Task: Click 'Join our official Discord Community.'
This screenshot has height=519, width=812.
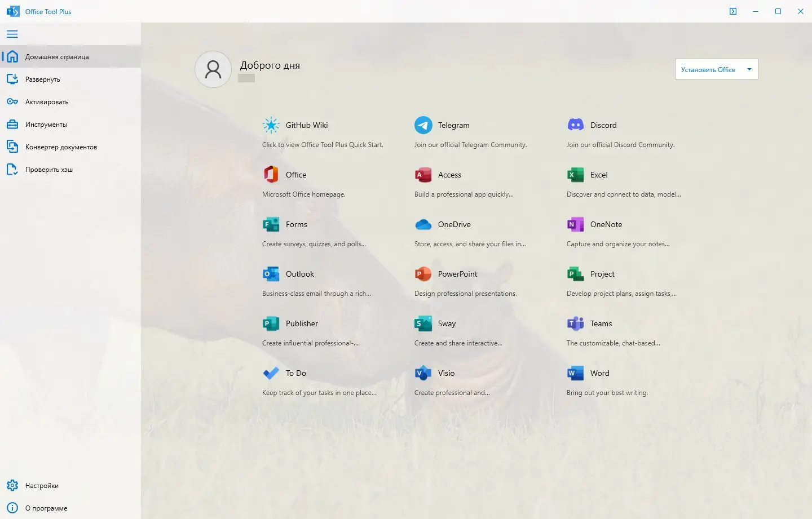Action: pyautogui.click(x=620, y=145)
